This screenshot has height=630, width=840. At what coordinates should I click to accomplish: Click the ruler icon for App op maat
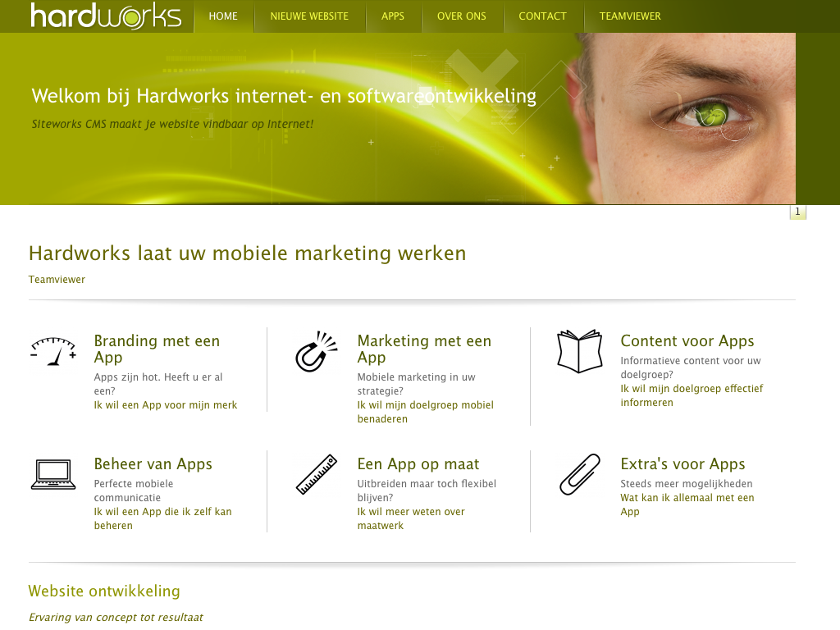pos(317,475)
